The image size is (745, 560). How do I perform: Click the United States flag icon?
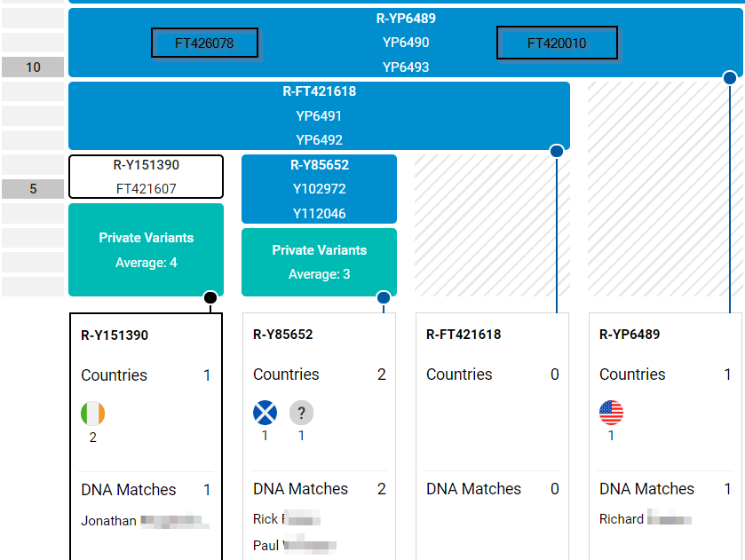(611, 413)
